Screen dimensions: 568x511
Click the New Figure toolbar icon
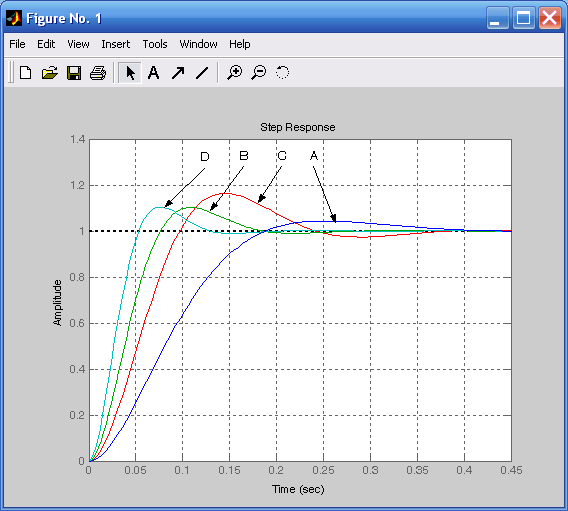[25, 73]
